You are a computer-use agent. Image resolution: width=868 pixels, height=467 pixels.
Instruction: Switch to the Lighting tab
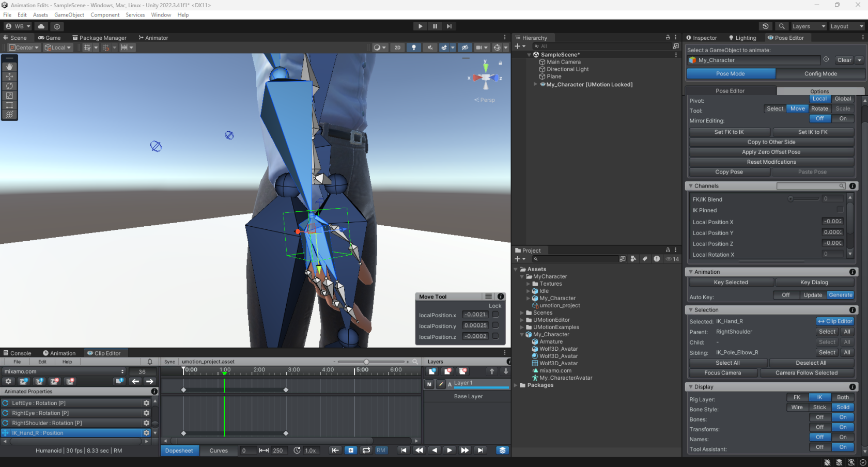coord(742,38)
